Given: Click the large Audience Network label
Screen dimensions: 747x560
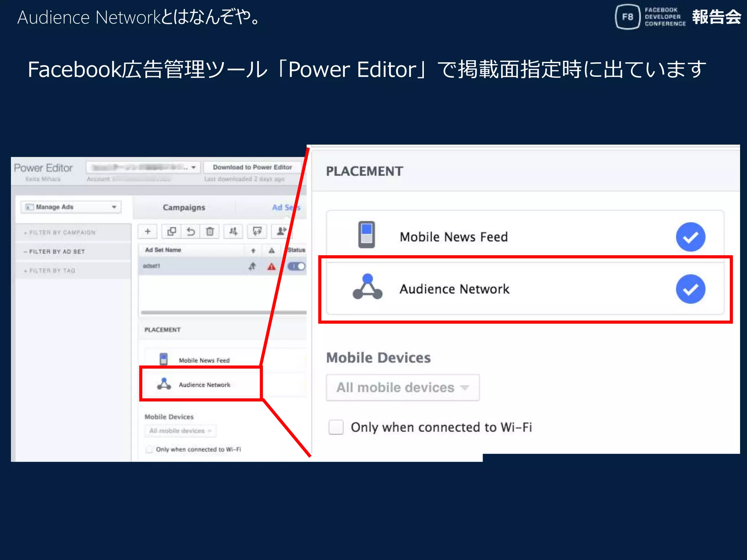Looking at the screenshot, I should tap(454, 289).
